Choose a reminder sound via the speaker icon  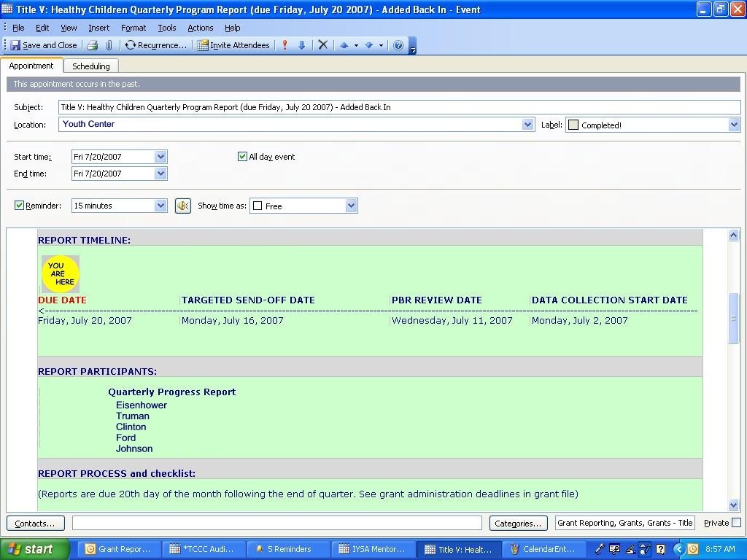click(x=183, y=205)
